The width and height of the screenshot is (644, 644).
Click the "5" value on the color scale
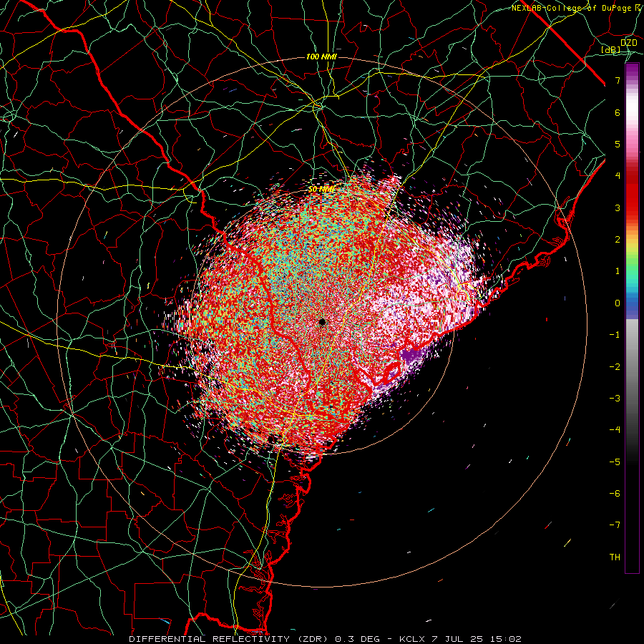click(x=618, y=144)
